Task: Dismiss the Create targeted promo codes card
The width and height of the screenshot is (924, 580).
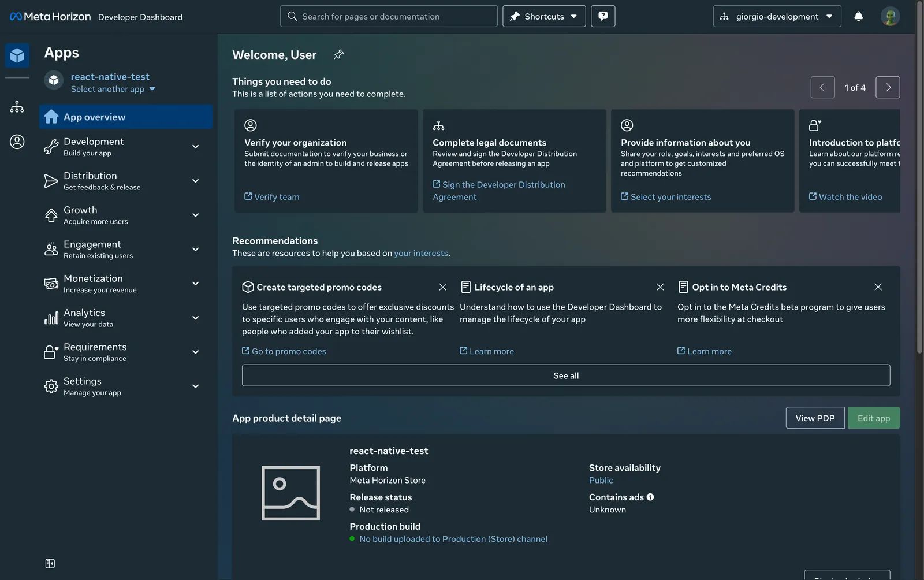Action: pos(443,287)
